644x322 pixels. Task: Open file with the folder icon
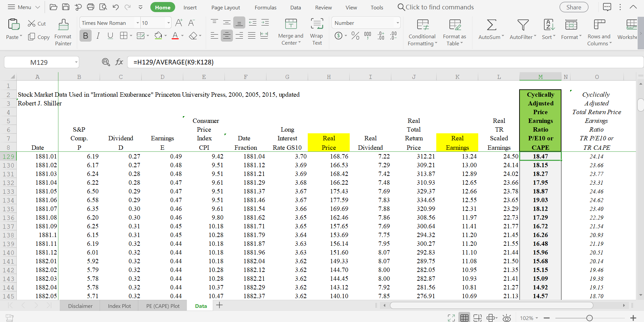[53, 7]
